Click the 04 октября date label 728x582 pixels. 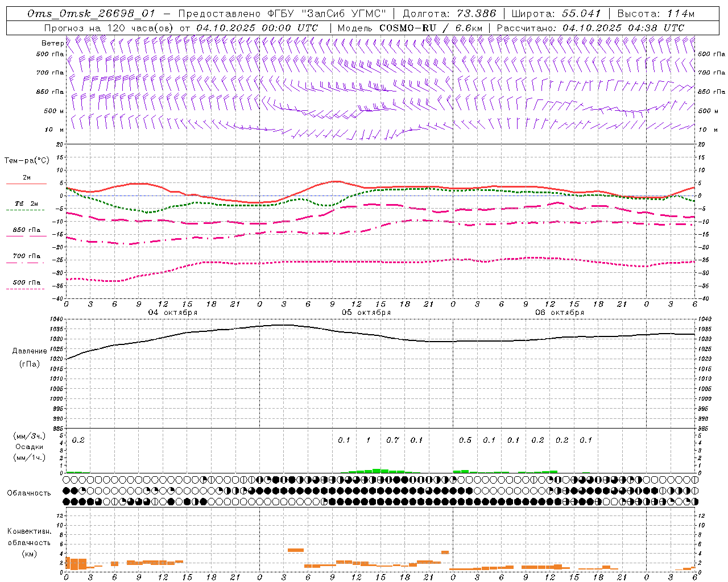(173, 313)
